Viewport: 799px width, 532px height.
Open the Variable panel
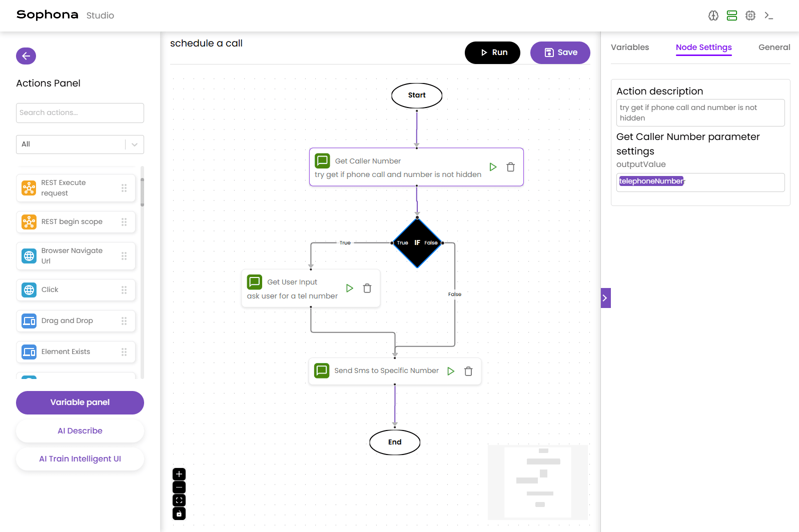[80, 402]
